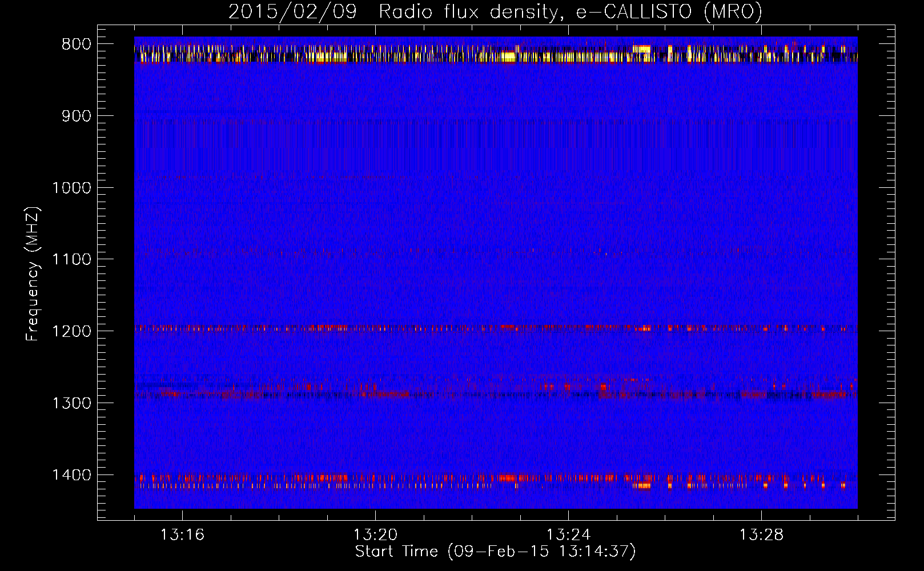Click the plot title 'Radio flux density, e-CALLISTO (MRO)'
The image size is (924, 571).
(x=571, y=12)
